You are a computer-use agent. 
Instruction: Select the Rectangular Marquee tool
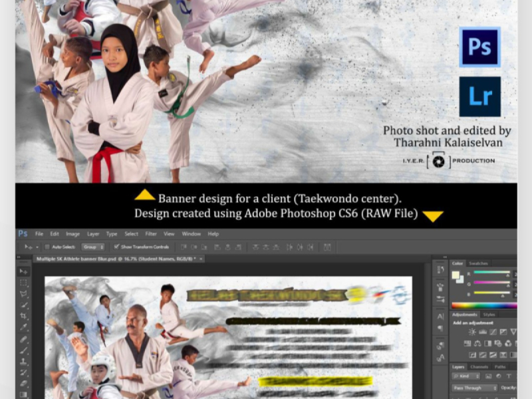click(23, 283)
